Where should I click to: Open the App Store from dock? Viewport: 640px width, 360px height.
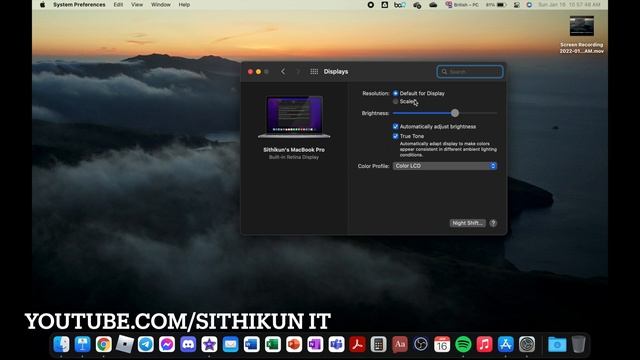click(505, 344)
